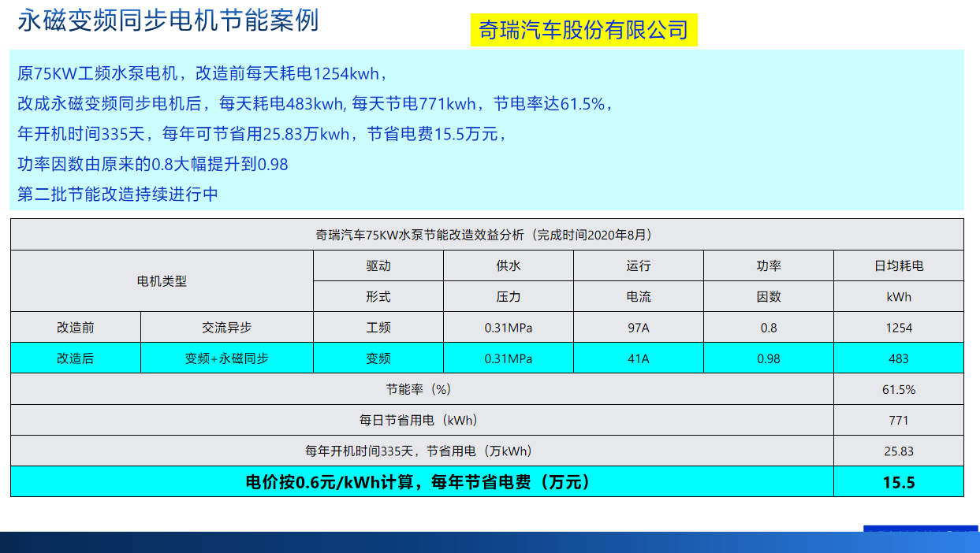Select the "电机类型" header cell
Image resolution: width=980 pixels, height=553 pixels.
click(162, 281)
